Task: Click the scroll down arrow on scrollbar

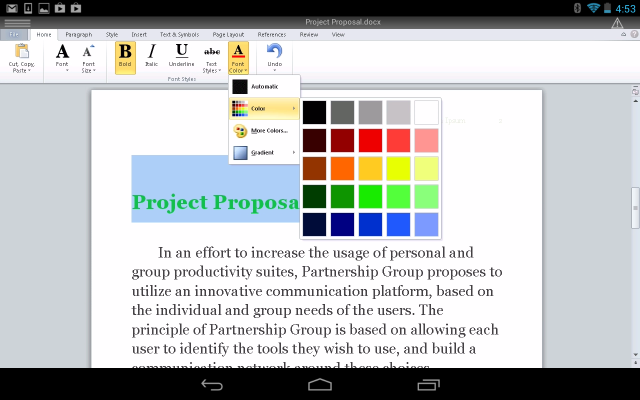Action: [635, 355]
